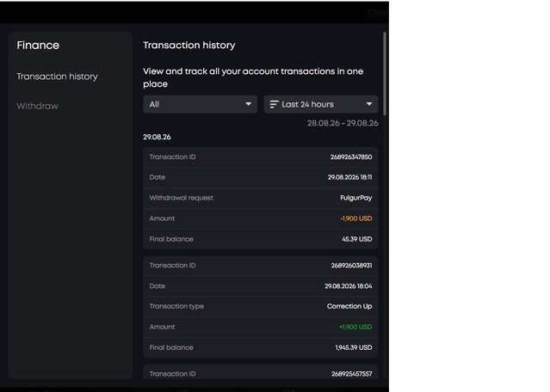The height and width of the screenshot is (392, 550).
Task: Click the -1,900 USD amount
Action: pyautogui.click(x=356, y=218)
